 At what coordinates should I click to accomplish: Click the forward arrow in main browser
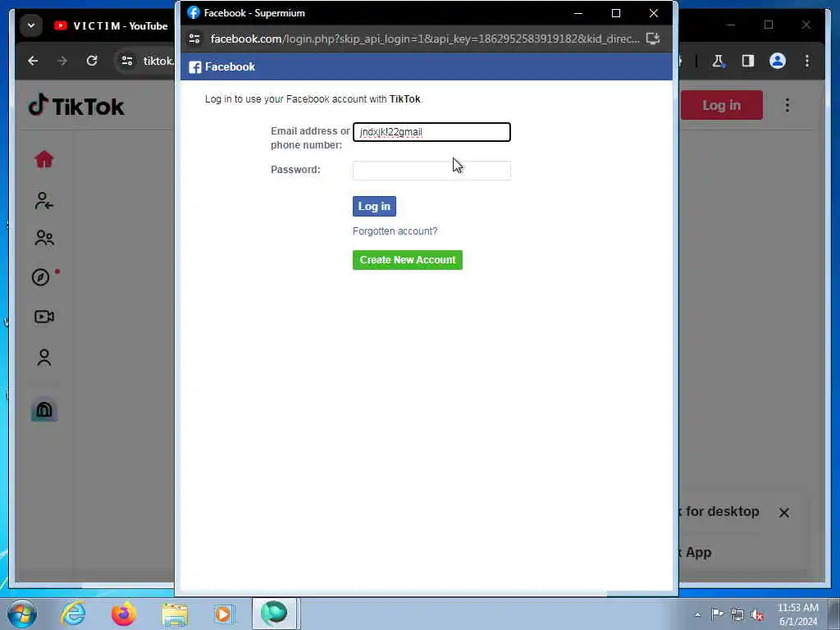[x=62, y=61]
